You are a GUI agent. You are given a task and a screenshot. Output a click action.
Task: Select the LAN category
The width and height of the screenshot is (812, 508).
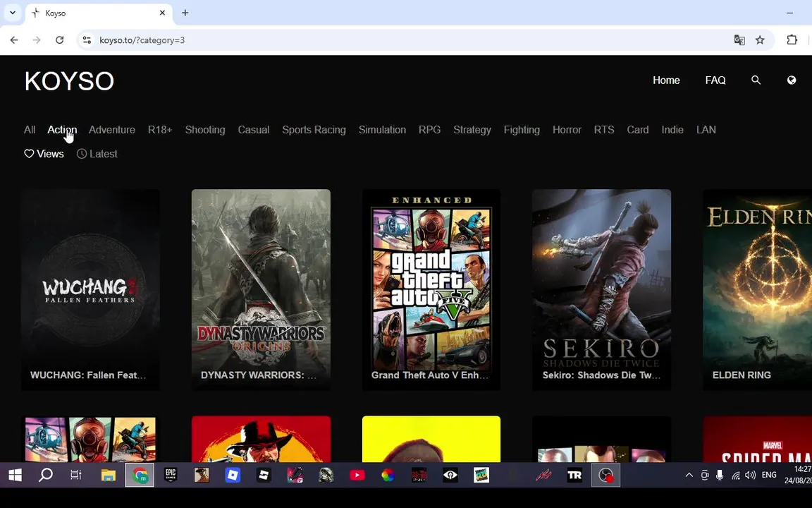(x=706, y=130)
